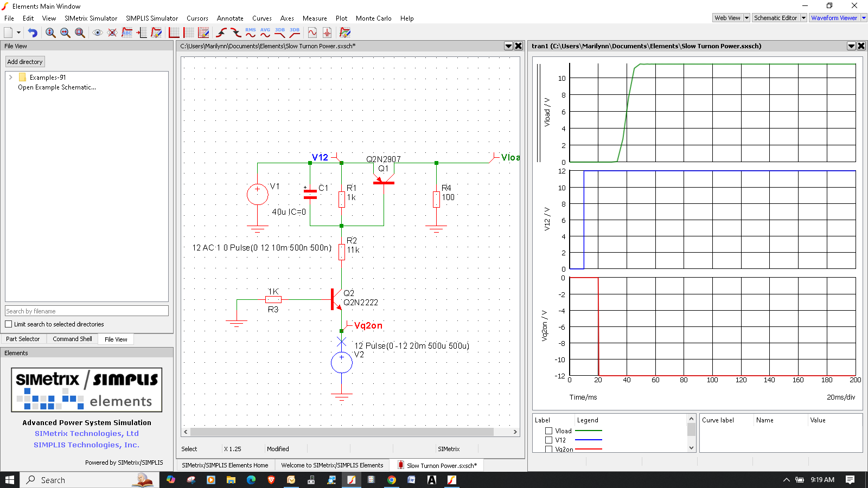Switch to Welcome to SIMetrix/SIMPLIS Elements tab
The image size is (868, 488).
[332, 465]
